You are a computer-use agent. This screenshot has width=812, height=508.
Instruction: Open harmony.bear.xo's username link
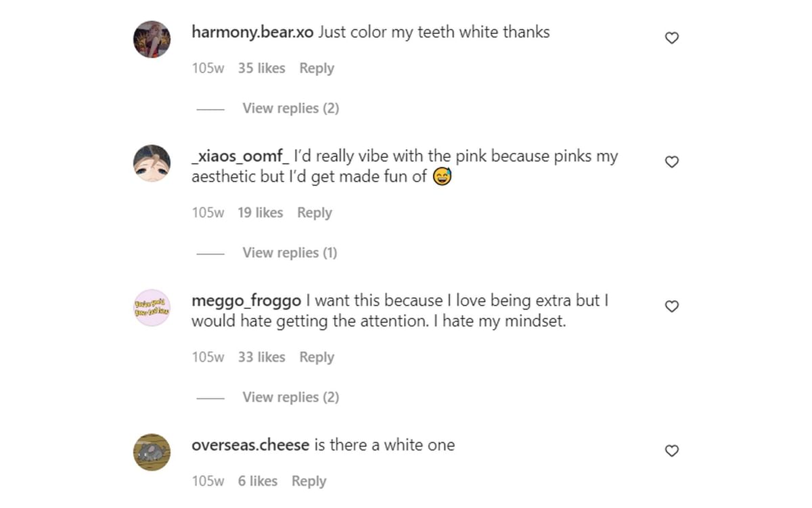(252, 31)
